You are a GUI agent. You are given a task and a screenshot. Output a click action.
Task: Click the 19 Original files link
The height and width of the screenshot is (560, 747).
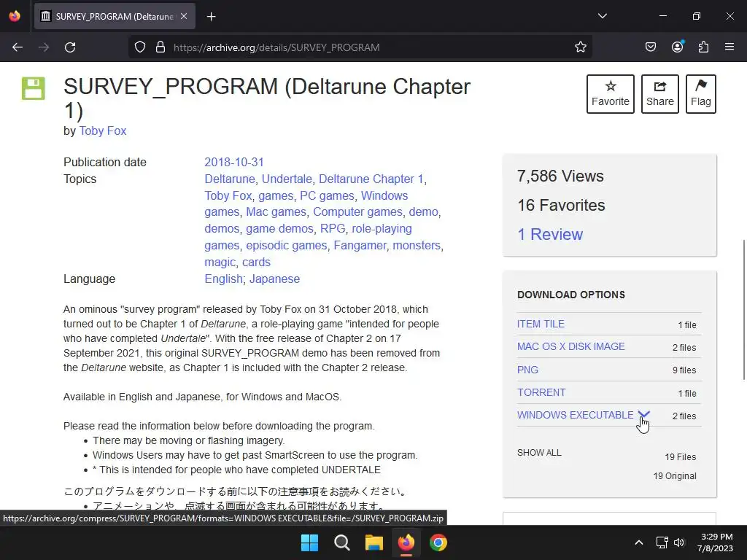coord(675,476)
